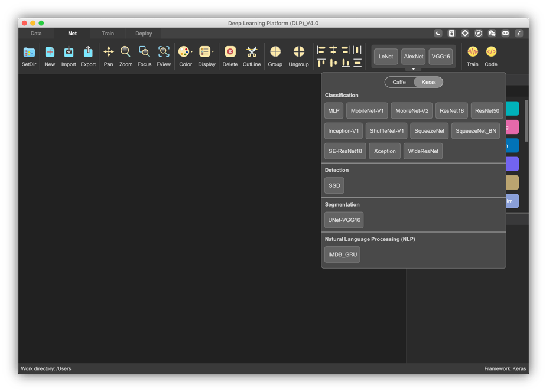Select the ResNet50 classification model
546x392 pixels.
coord(487,110)
